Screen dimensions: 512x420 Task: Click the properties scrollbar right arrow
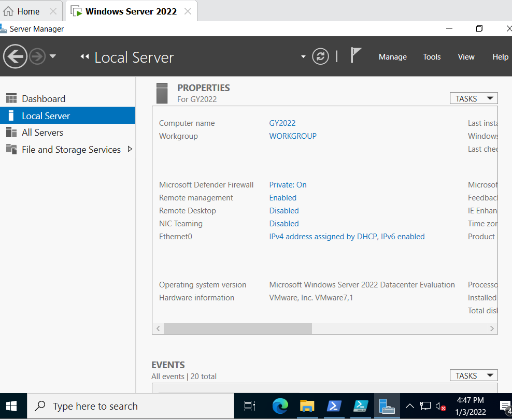point(492,329)
